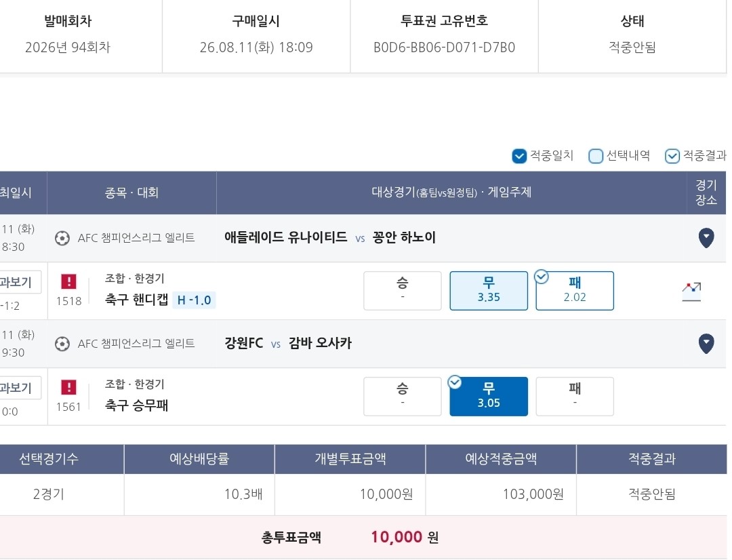This screenshot has width=732, height=560.
Task: Click 승 option for game 1518
Action: (x=403, y=291)
